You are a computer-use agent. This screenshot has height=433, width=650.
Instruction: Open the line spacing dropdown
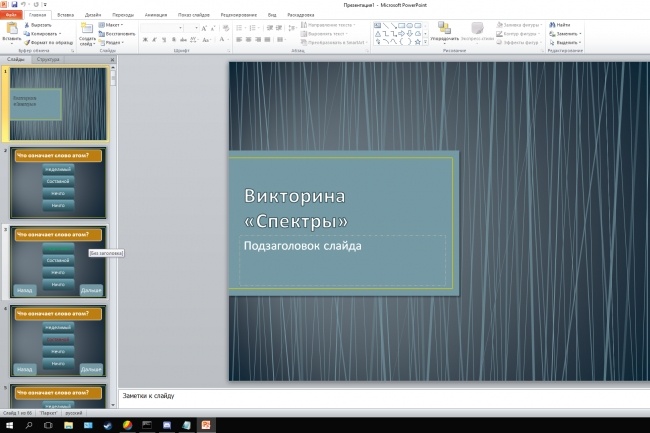click(x=293, y=28)
